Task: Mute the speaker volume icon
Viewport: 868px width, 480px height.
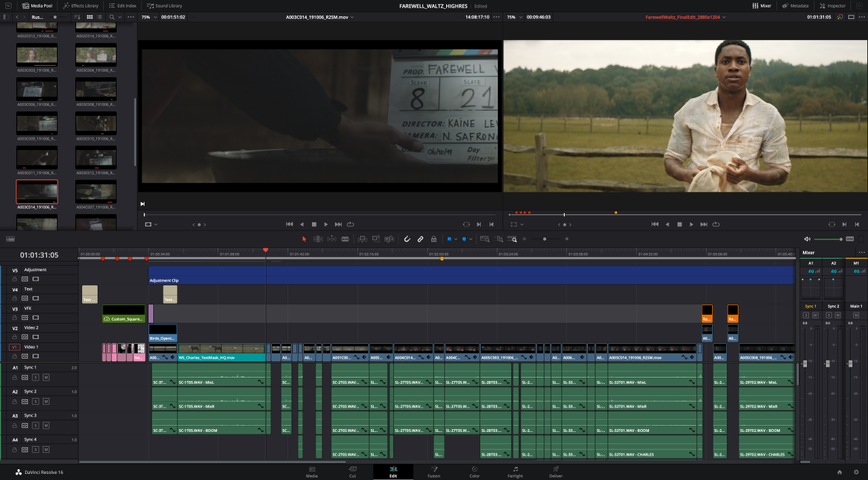Action: click(x=807, y=239)
